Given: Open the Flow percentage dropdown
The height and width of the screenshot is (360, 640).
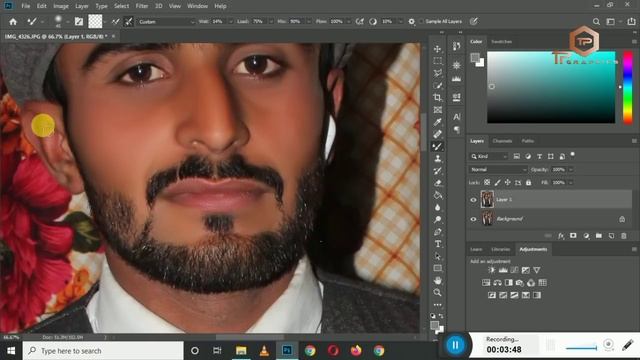Looking at the screenshot, I should [x=348, y=22].
